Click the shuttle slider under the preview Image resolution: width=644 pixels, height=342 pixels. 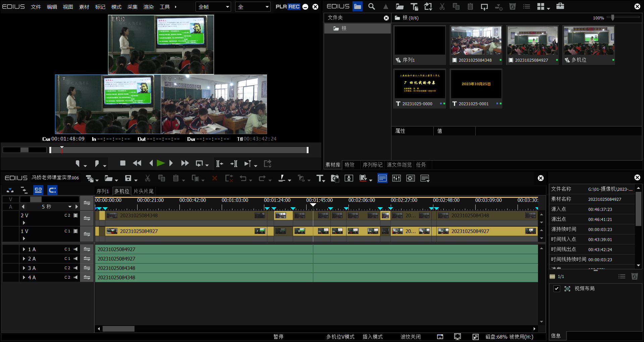[x=24, y=150]
